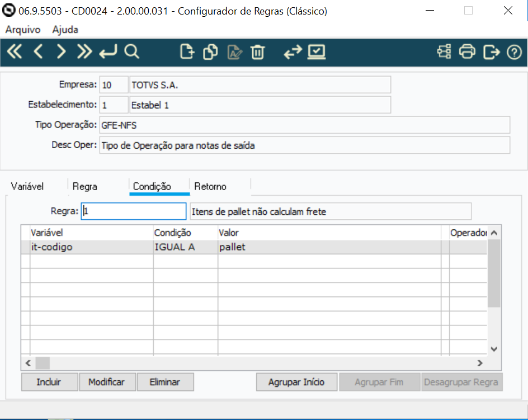Image resolution: width=528 pixels, height=420 pixels.
Task: Click the Variável column header
Action: [x=92, y=233]
